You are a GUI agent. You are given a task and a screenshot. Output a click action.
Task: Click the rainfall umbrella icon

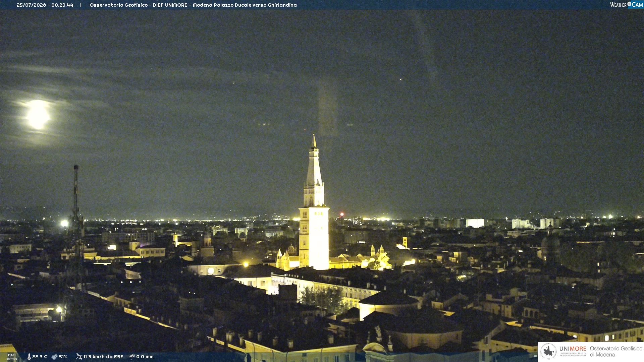(132, 357)
